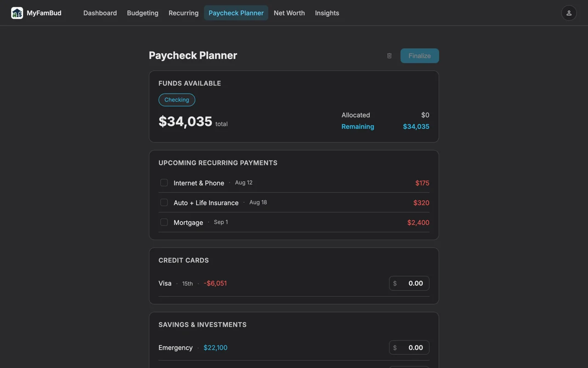
Task: Toggle the Checking account chip
Action: (177, 100)
